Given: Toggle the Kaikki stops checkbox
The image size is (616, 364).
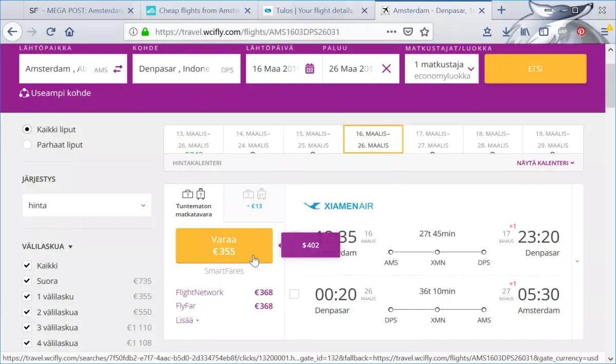Looking at the screenshot, I should point(27,266).
